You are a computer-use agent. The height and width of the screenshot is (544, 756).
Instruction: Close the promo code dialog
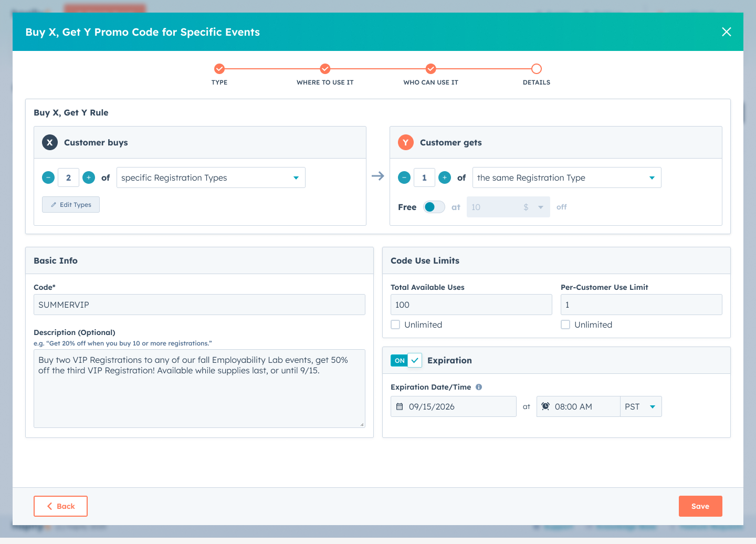pyautogui.click(x=727, y=32)
